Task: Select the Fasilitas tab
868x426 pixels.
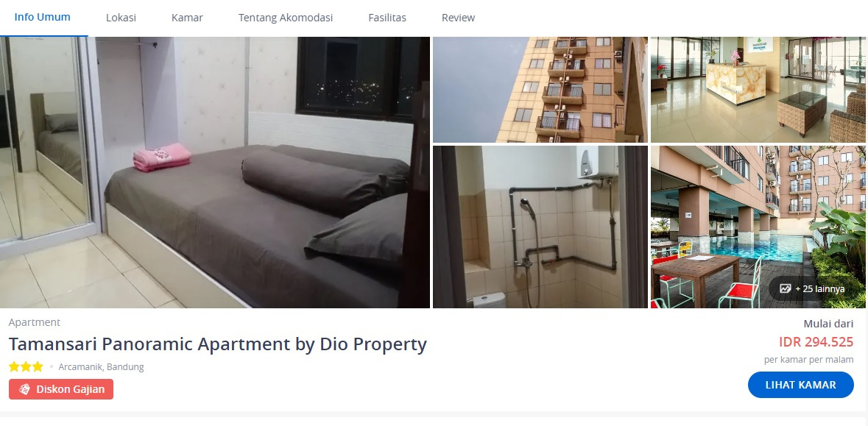Action: pyautogui.click(x=387, y=18)
